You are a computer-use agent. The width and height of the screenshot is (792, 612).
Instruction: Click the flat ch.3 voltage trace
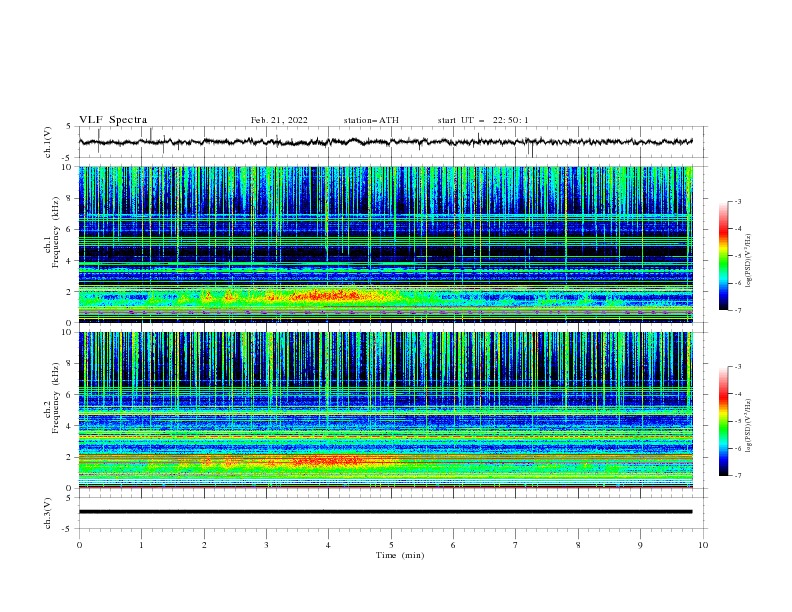(x=385, y=512)
